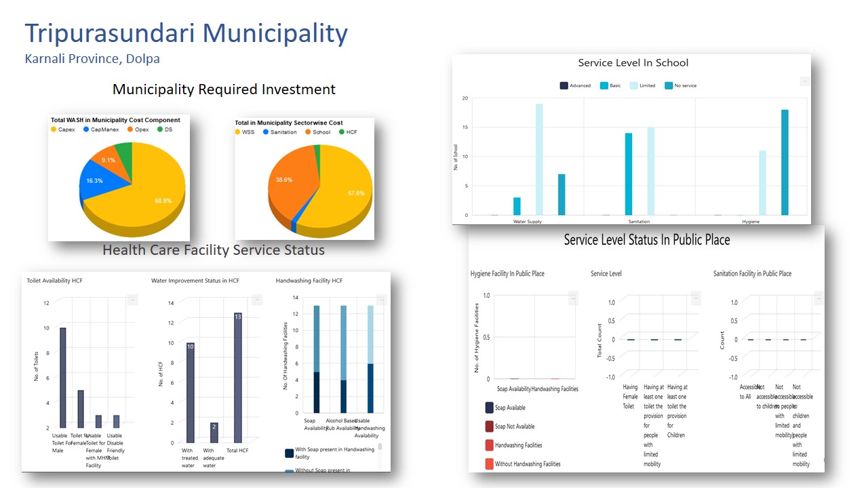Screen dimensions: 868x488
Task: Toggle the Basic legend entry in school chart
Action: 610,85
